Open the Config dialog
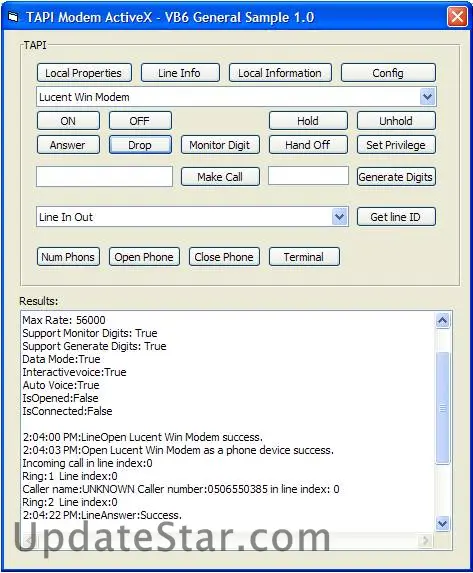The width and height of the screenshot is (473, 573). point(388,73)
